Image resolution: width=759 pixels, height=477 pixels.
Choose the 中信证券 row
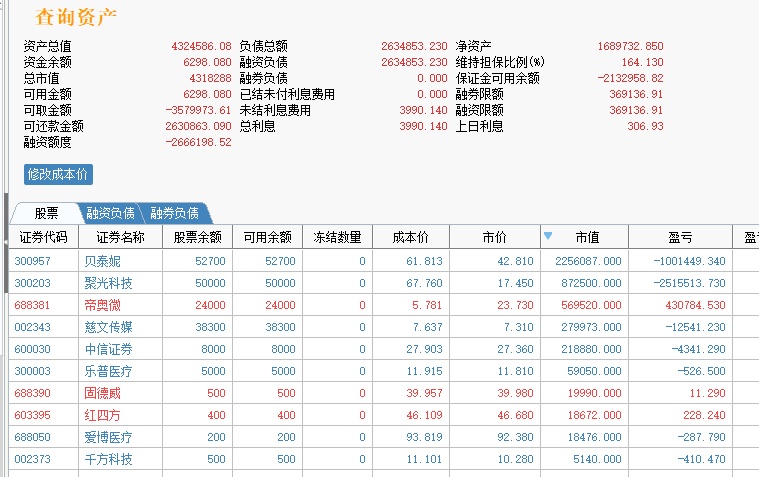[x=108, y=349]
